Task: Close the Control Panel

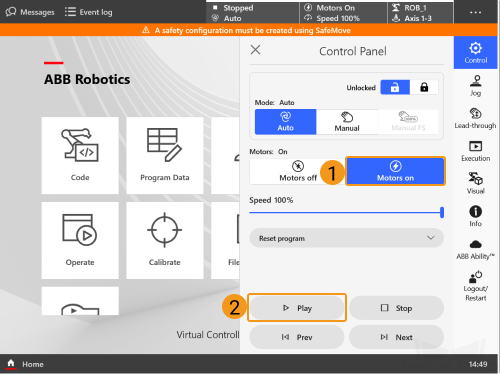Action: point(255,50)
